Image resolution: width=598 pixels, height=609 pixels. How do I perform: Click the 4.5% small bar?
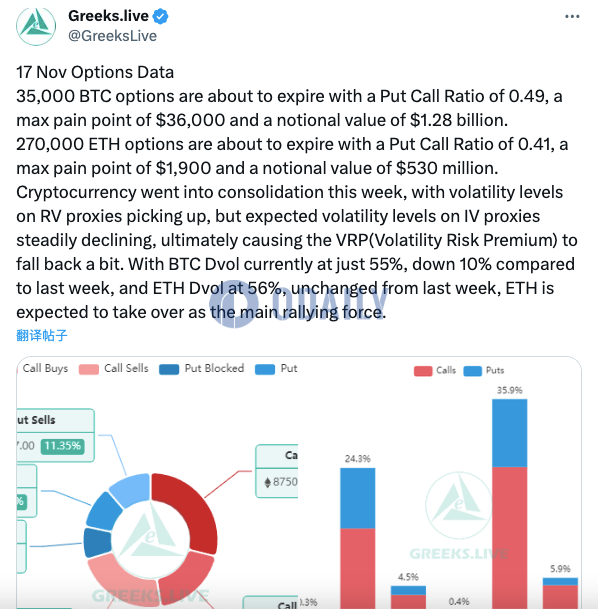tap(408, 597)
